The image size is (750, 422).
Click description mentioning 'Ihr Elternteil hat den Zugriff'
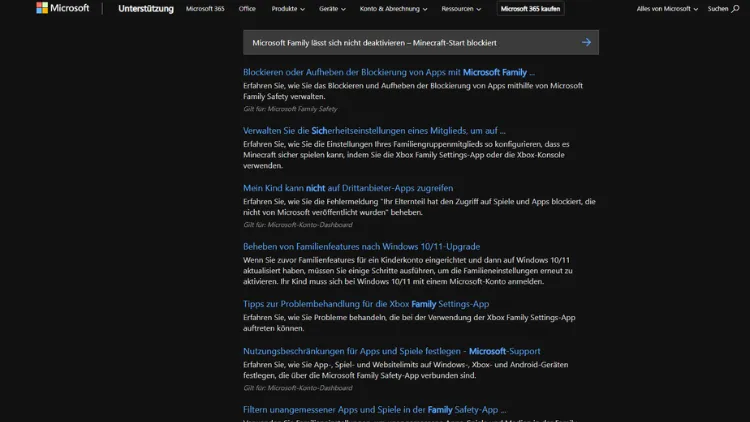[419, 207]
